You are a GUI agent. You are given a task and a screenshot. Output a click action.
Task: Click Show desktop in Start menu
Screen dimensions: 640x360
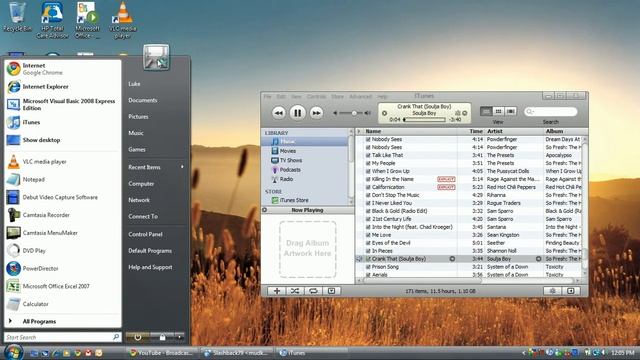tap(63, 140)
